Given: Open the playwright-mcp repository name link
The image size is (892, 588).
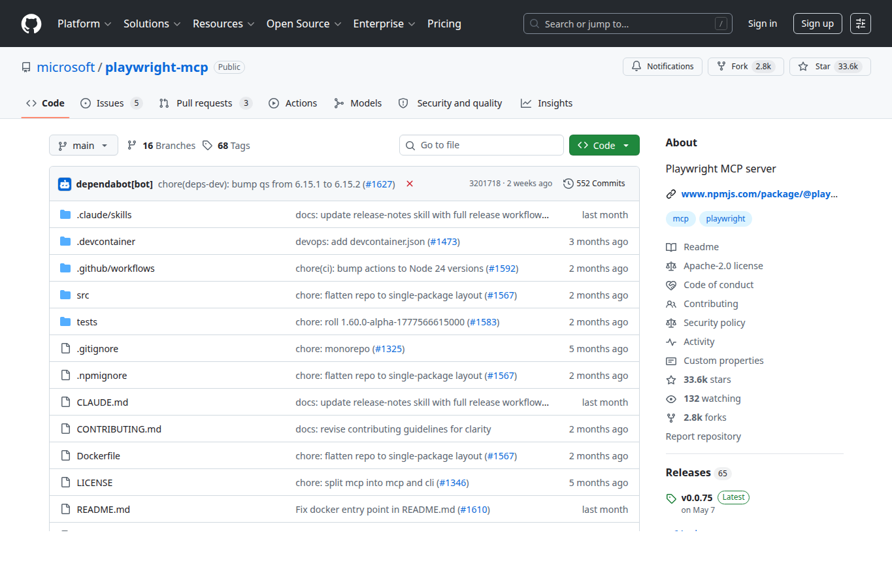Looking at the screenshot, I should (157, 67).
